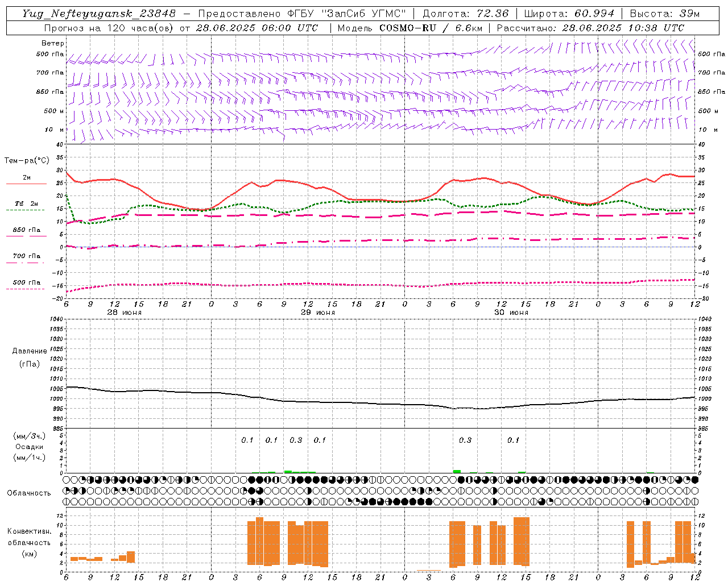Click the 850 гПа temperature legend entry
The image size is (728, 582).
pyautogui.click(x=27, y=230)
